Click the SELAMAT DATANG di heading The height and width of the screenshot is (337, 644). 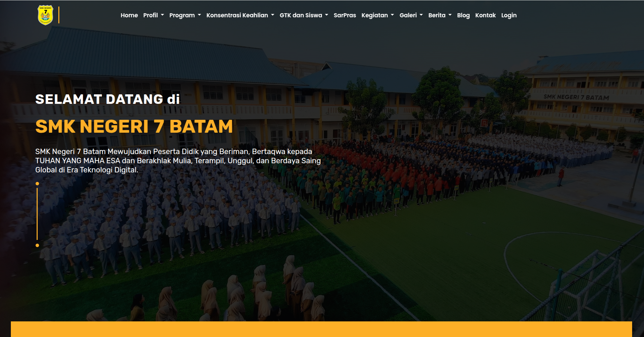108,99
